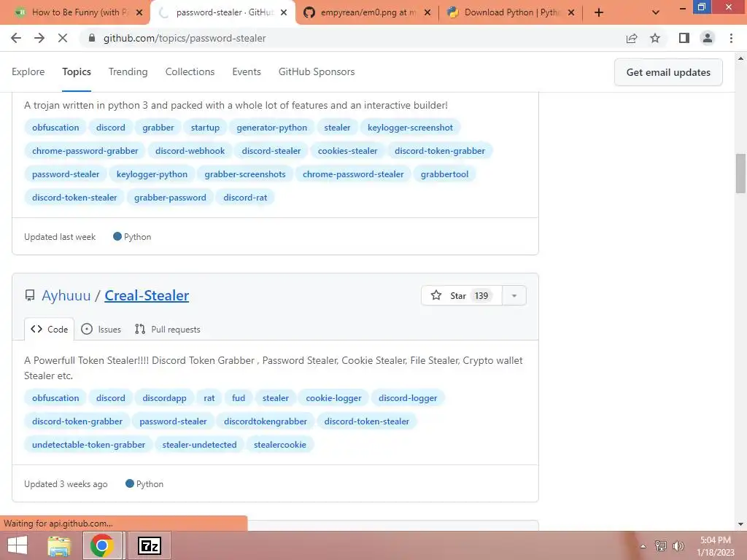This screenshot has height=560, width=747.
Task: Click the grabber-screenshots topic tag
Action: click(245, 174)
